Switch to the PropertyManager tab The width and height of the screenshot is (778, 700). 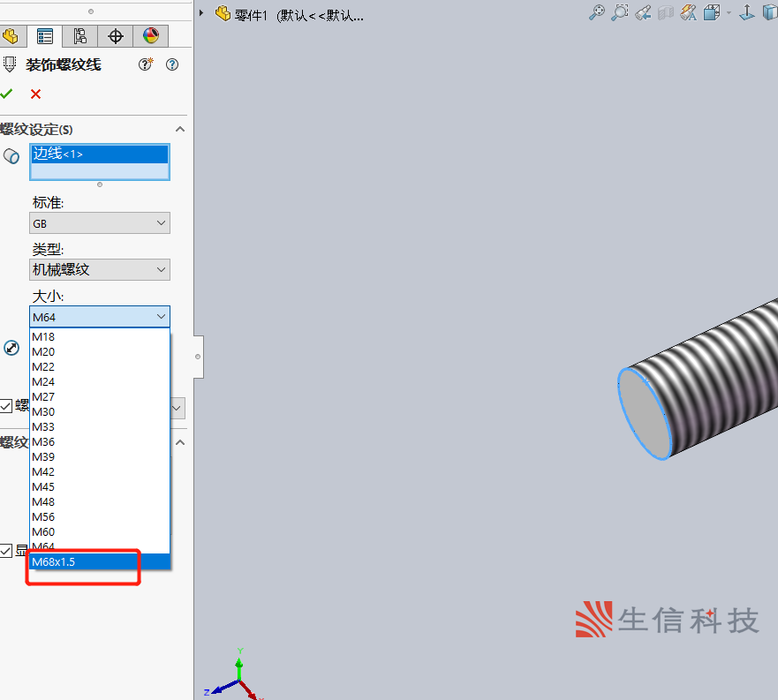point(45,36)
